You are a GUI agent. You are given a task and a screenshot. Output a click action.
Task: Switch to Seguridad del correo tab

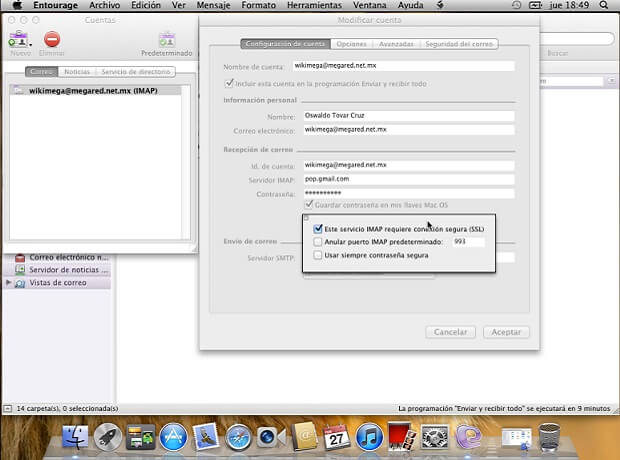click(x=459, y=44)
